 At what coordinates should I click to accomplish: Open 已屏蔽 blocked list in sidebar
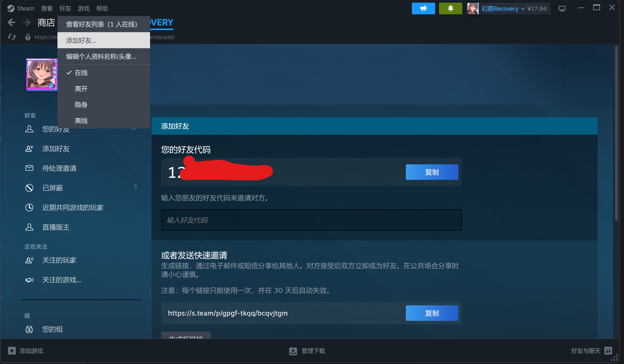pyautogui.click(x=53, y=188)
